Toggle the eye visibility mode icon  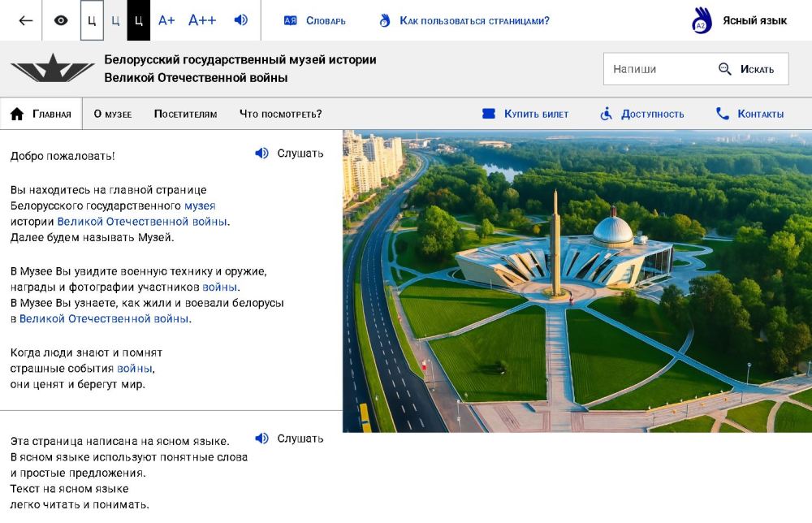tap(61, 20)
